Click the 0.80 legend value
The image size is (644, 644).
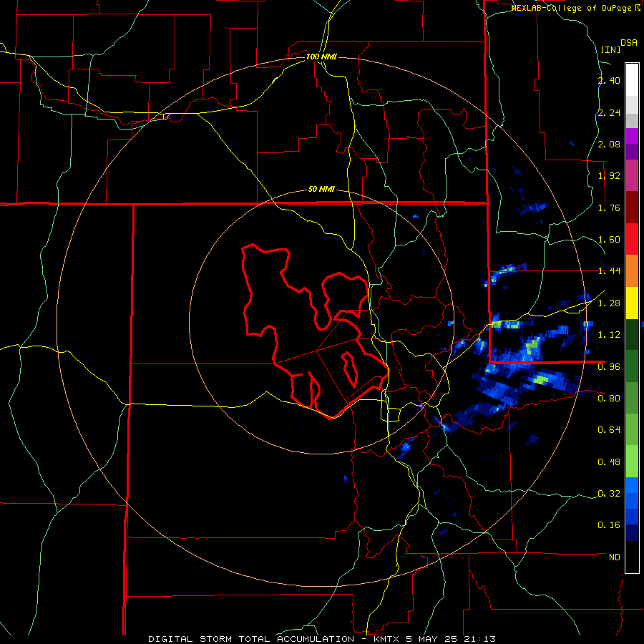[609, 399]
